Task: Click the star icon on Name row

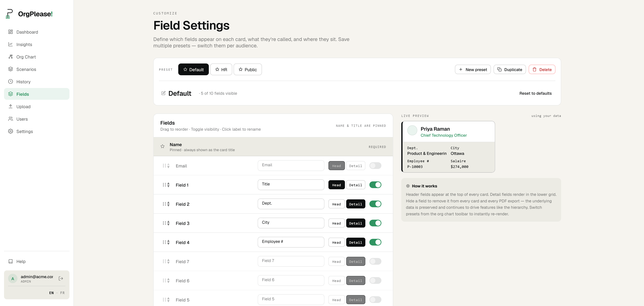Action: [x=163, y=146]
